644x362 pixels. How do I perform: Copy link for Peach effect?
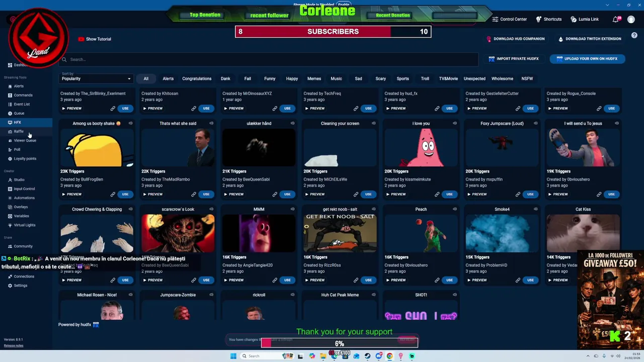coord(437,280)
